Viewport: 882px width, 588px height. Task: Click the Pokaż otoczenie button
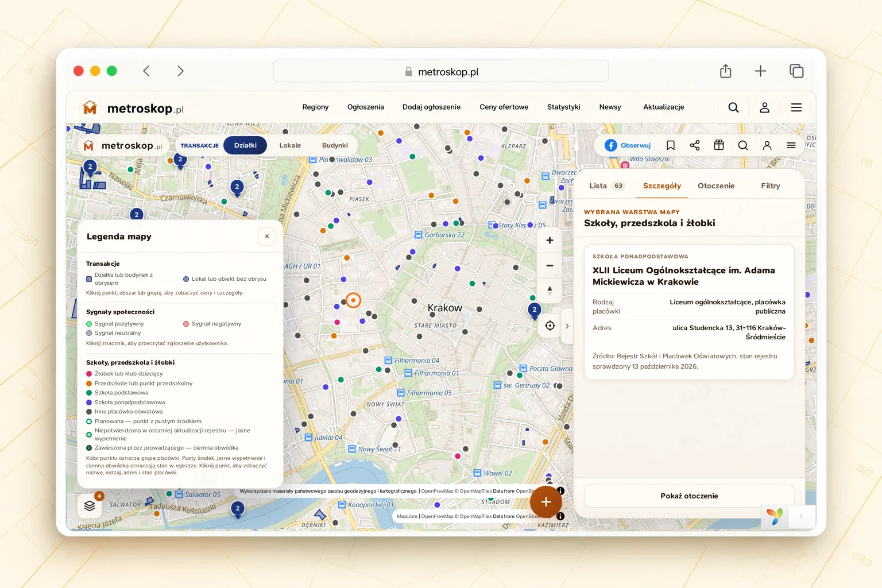click(689, 496)
